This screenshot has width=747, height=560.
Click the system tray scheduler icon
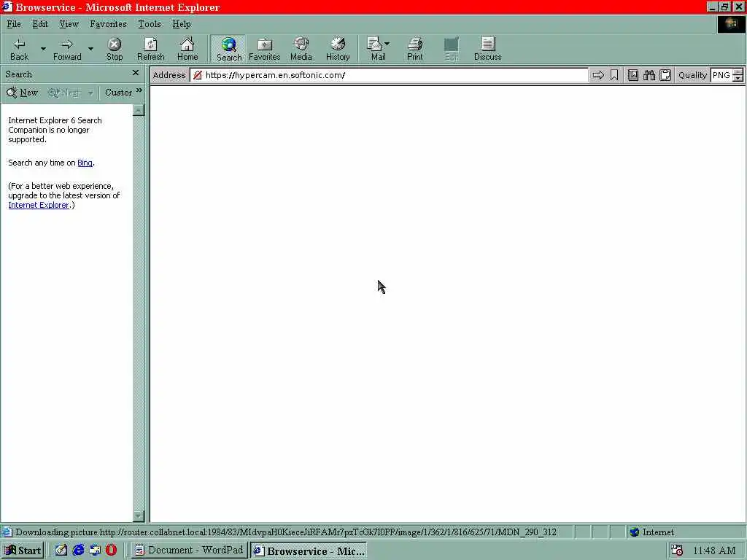coord(677,551)
